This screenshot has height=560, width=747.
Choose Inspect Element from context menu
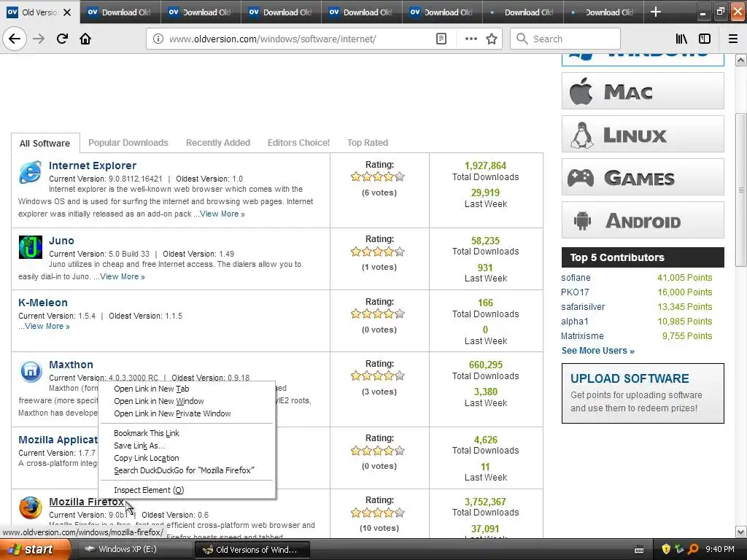(187, 489)
